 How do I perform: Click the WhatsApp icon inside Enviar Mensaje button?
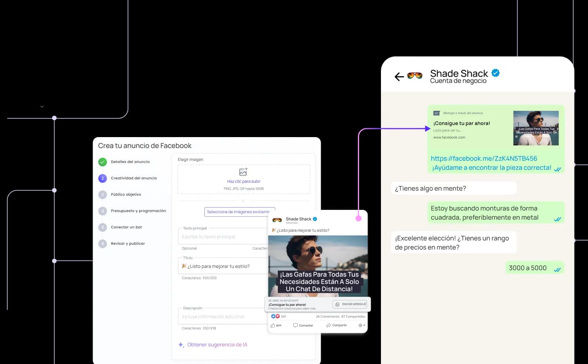click(x=337, y=304)
